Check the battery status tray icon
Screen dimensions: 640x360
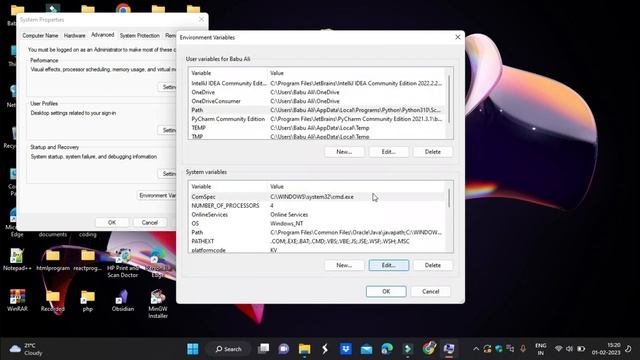581,349
